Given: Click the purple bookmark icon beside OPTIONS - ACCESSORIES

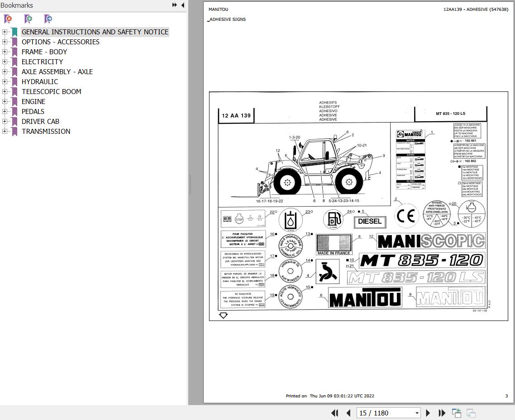Looking at the screenshot, I should coord(14,42).
